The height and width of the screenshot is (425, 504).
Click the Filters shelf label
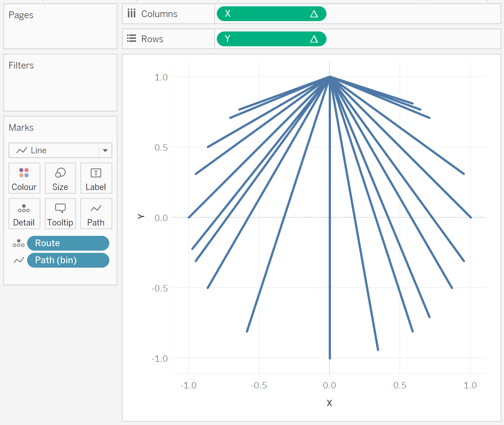coord(21,66)
